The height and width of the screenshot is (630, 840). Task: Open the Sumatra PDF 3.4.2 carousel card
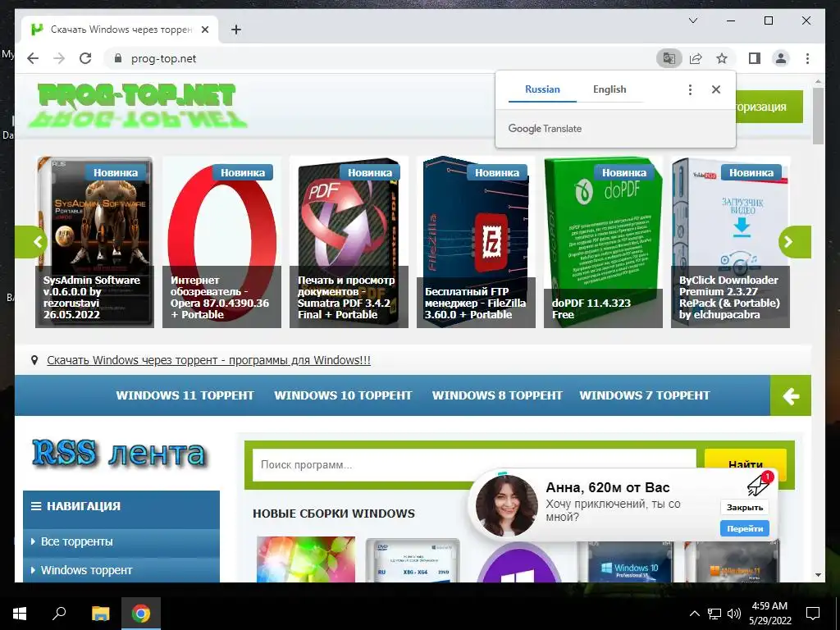tap(349, 242)
